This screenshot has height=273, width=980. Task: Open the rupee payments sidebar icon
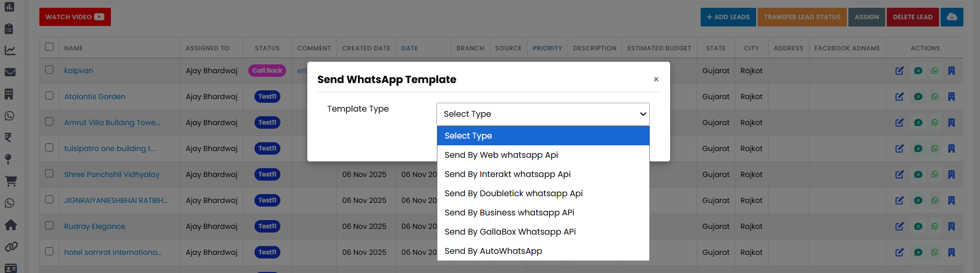tap(8, 138)
